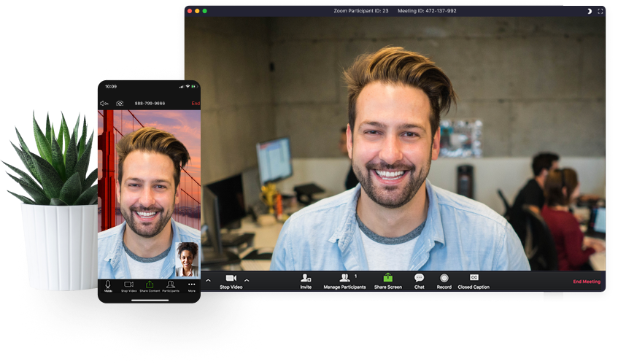Enter full screen using the top-right icon
The width and height of the screenshot is (618, 364).
[600, 11]
